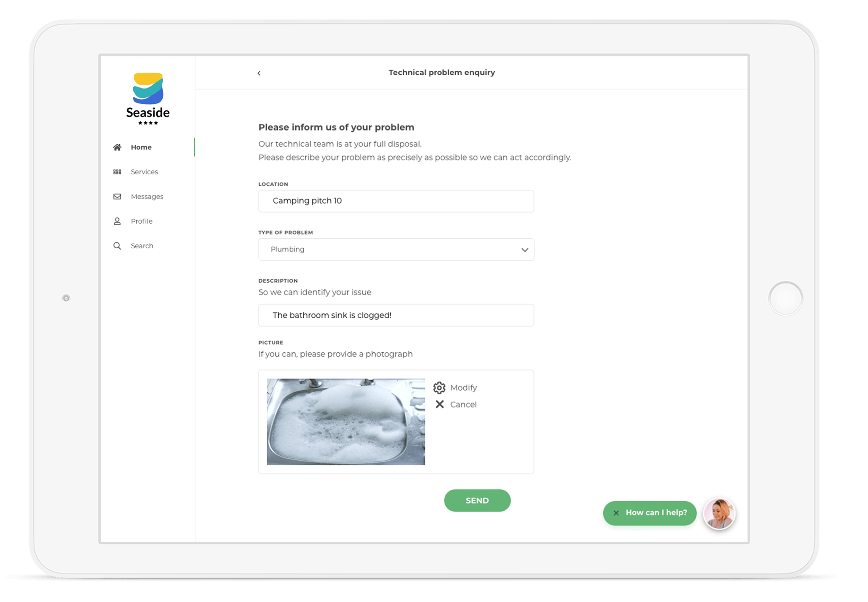Click the Cancel X icon
Image resolution: width=868 pixels, height=602 pixels.
tap(440, 404)
